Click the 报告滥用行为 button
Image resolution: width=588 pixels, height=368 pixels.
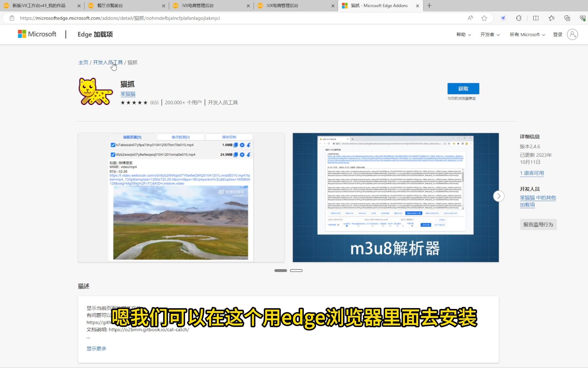pyautogui.click(x=538, y=225)
